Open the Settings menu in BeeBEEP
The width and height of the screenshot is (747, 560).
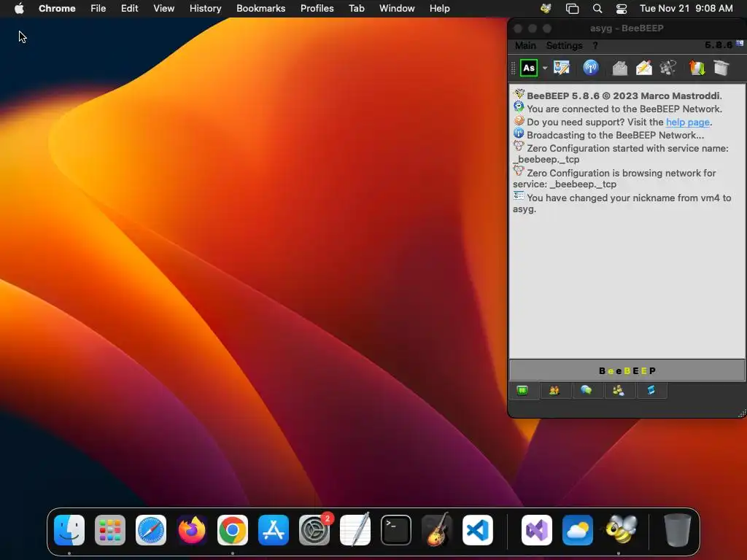click(x=564, y=45)
